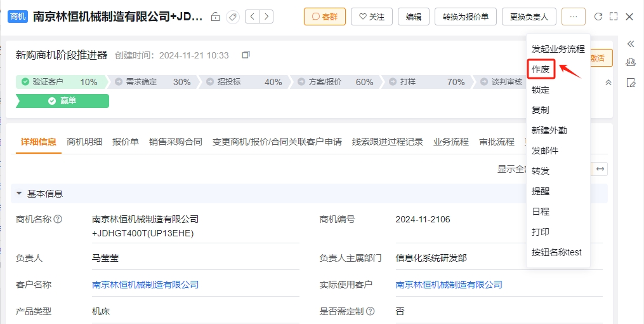Open the tag icon next to the title

tap(233, 17)
